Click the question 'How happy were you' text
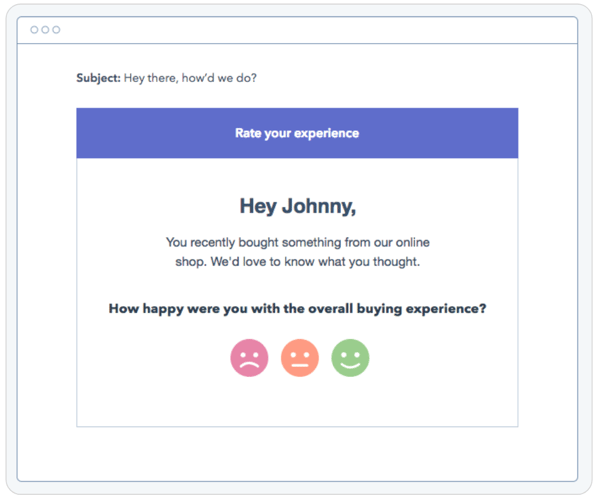The height and width of the screenshot is (499, 600). click(170, 309)
